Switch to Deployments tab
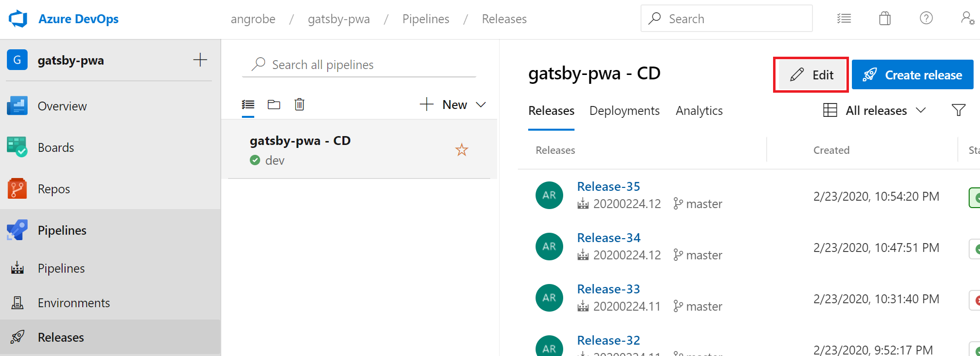The height and width of the screenshot is (356, 980). [x=624, y=111]
